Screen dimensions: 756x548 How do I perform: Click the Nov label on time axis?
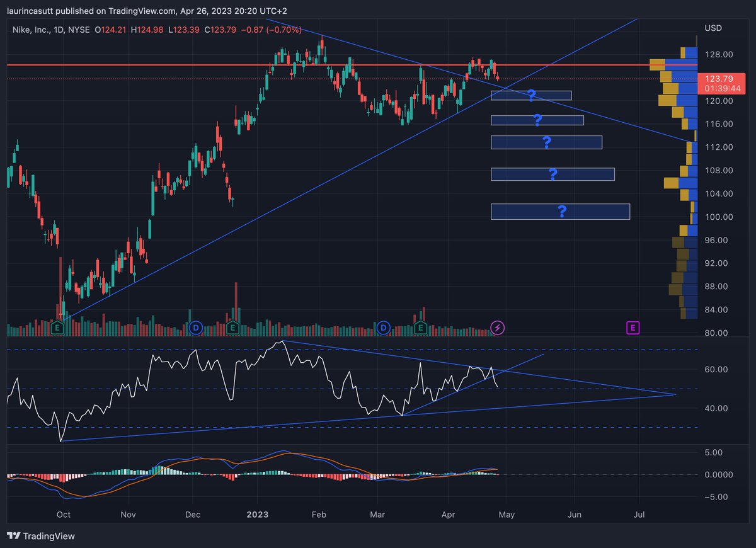coord(129,515)
